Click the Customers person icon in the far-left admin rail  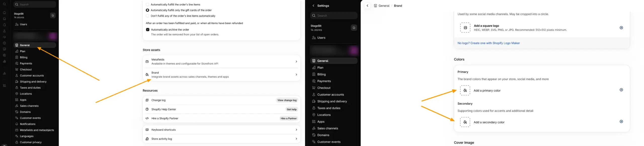4,31
